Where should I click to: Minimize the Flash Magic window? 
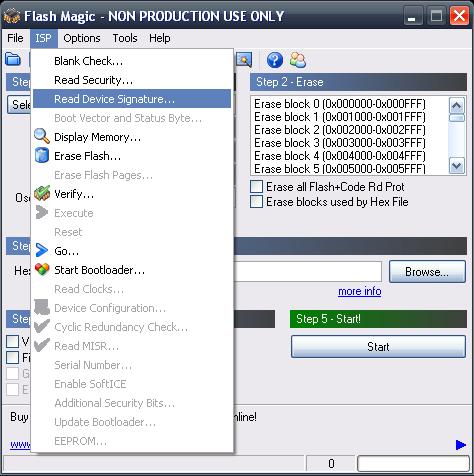point(413,16)
